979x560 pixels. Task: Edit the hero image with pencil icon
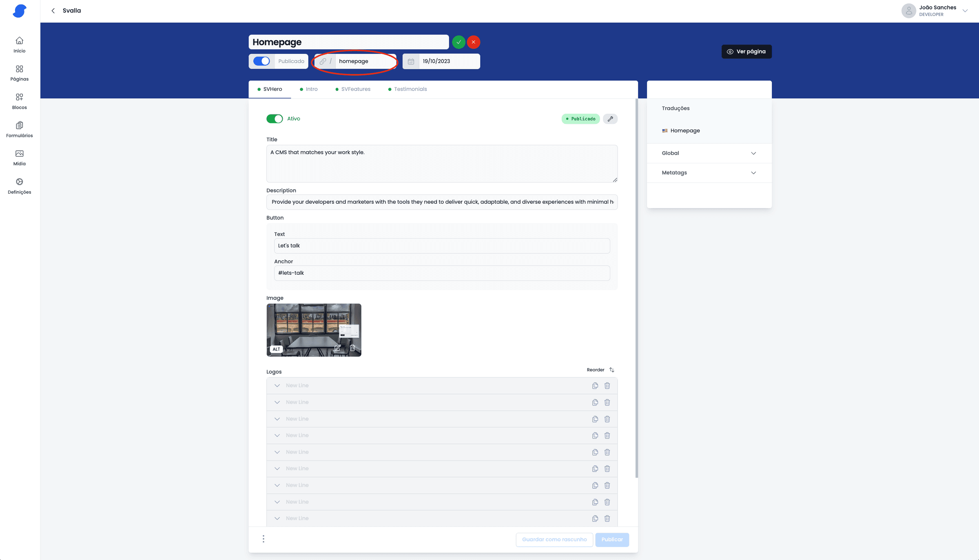click(x=337, y=348)
